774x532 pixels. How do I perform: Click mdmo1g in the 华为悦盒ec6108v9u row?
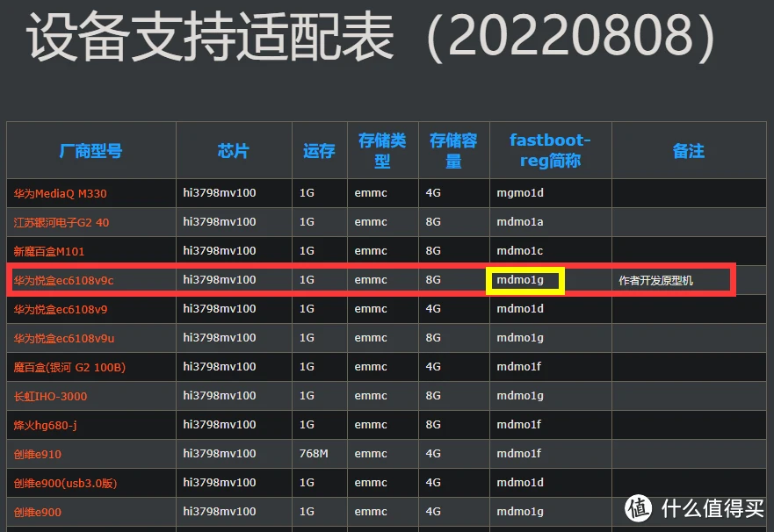point(520,338)
